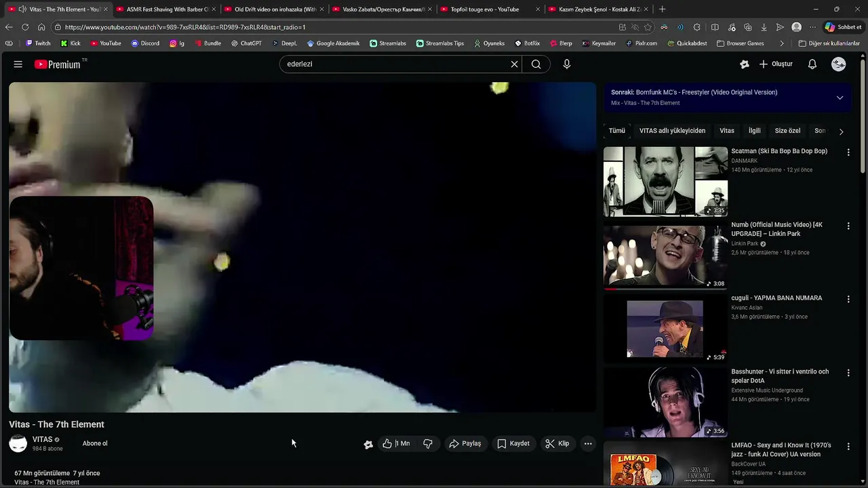Start voice search with the microphone icon
The image size is (868, 488).
click(x=567, y=64)
